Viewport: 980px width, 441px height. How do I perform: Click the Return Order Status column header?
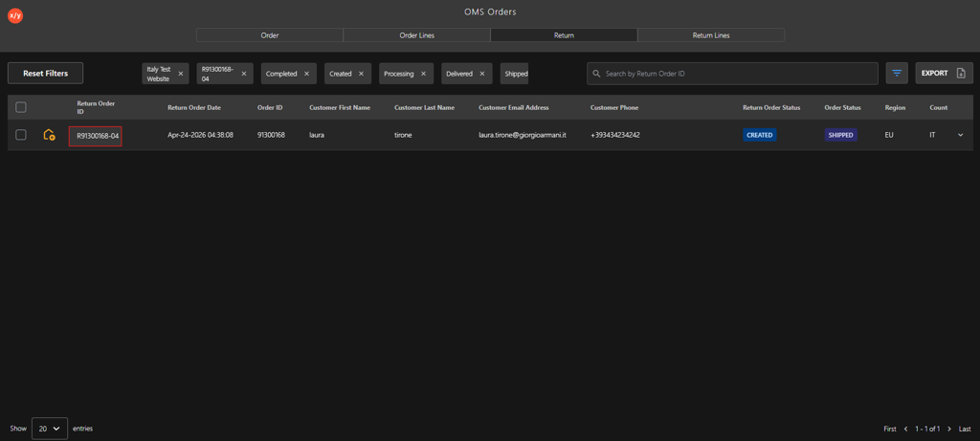click(771, 107)
